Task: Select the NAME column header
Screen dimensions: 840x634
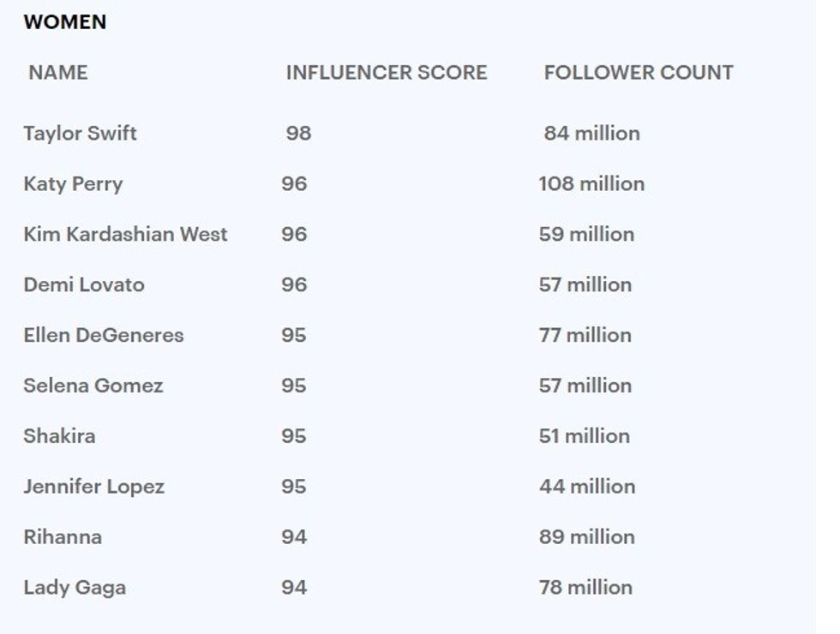Action: coord(58,73)
